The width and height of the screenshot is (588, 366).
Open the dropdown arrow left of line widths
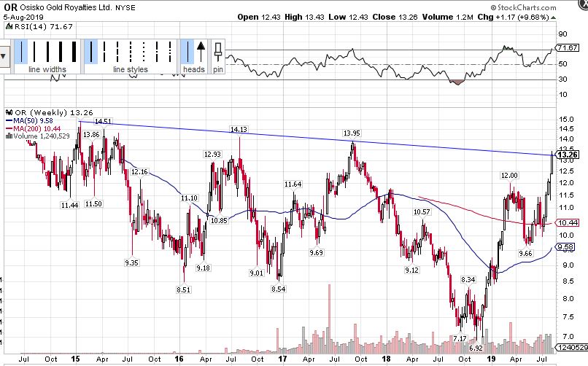pos(4,57)
